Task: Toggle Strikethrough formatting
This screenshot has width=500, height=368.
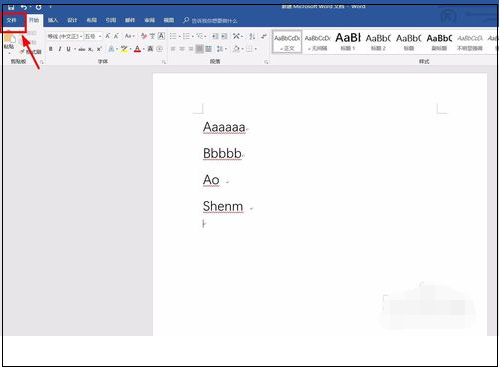Action: coord(82,49)
